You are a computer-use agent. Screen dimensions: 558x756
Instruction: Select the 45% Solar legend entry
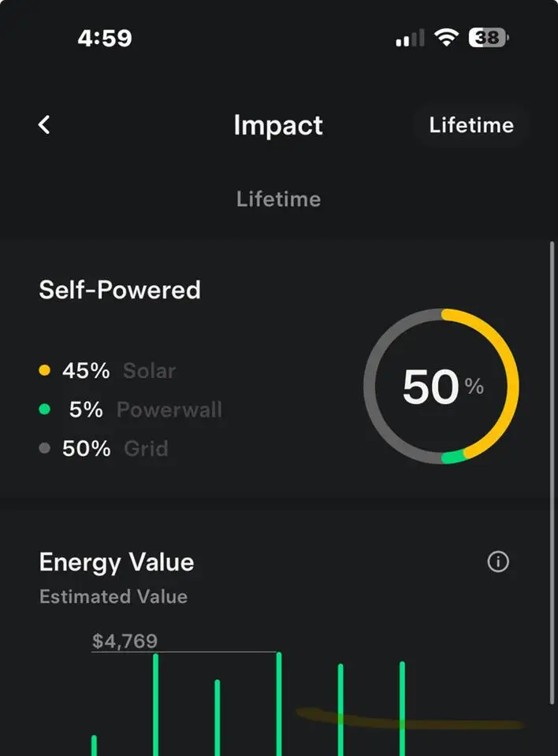(118, 370)
